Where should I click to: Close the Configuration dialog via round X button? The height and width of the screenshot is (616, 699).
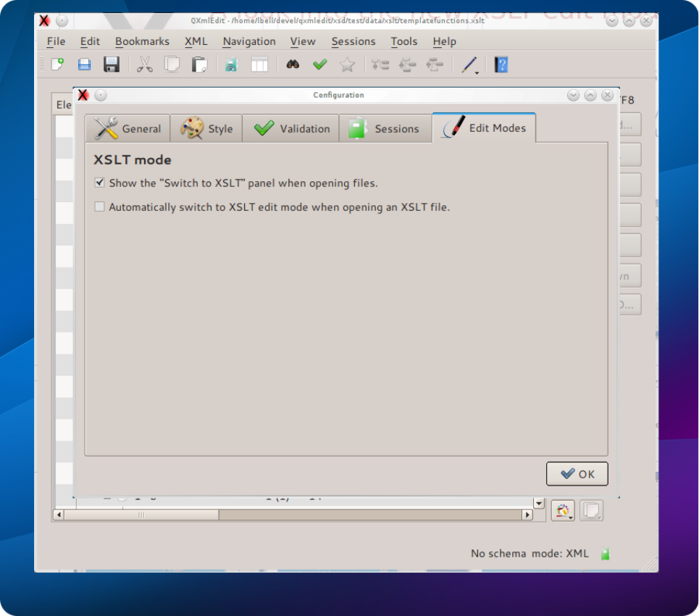point(607,95)
